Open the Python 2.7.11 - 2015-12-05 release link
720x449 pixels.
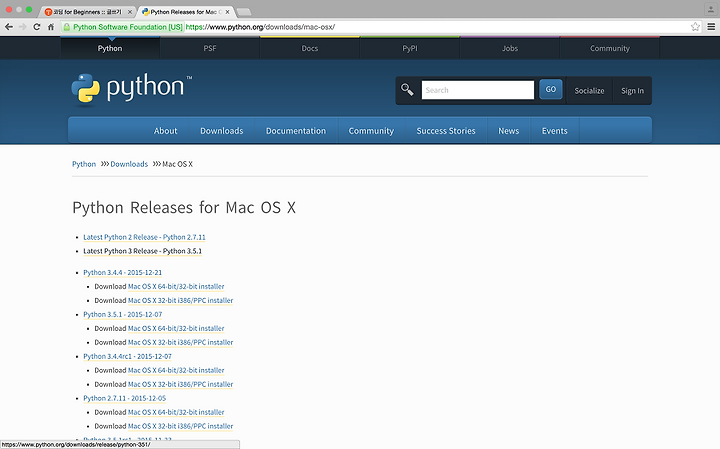pos(124,398)
